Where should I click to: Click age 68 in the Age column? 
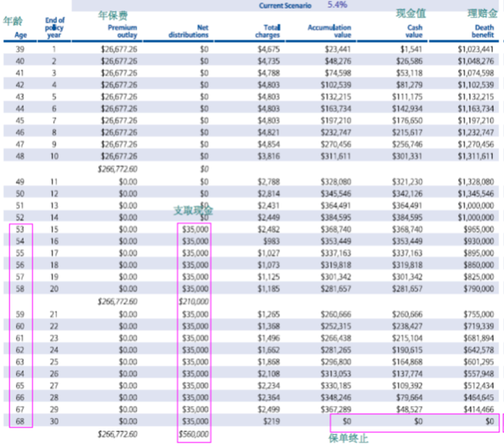point(20,421)
